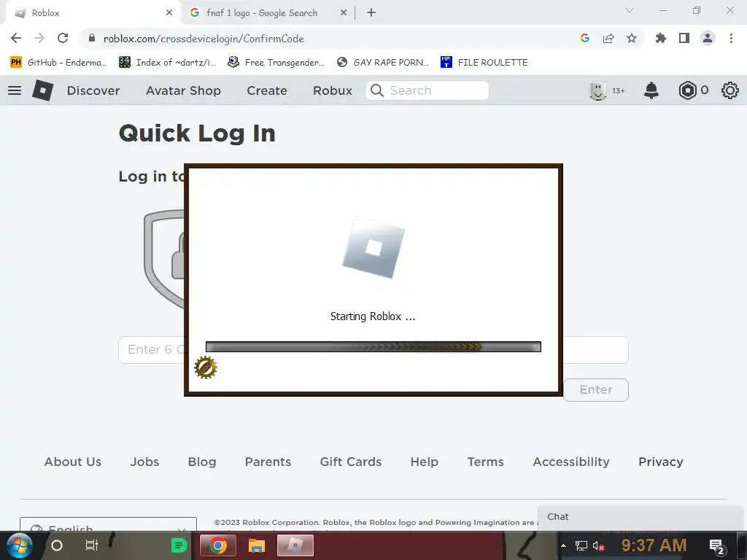Reload the page
Screen dimensions: 747x560
(63, 38)
